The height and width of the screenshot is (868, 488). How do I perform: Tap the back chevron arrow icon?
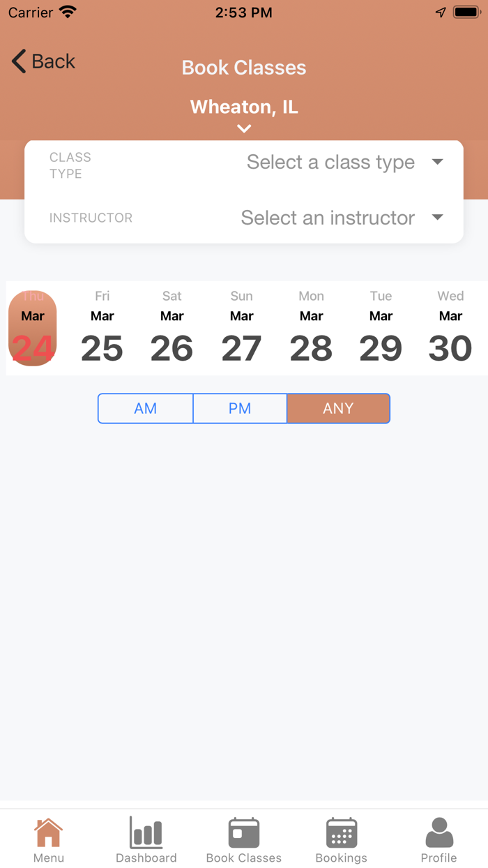pyautogui.click(x=18, y=61)
